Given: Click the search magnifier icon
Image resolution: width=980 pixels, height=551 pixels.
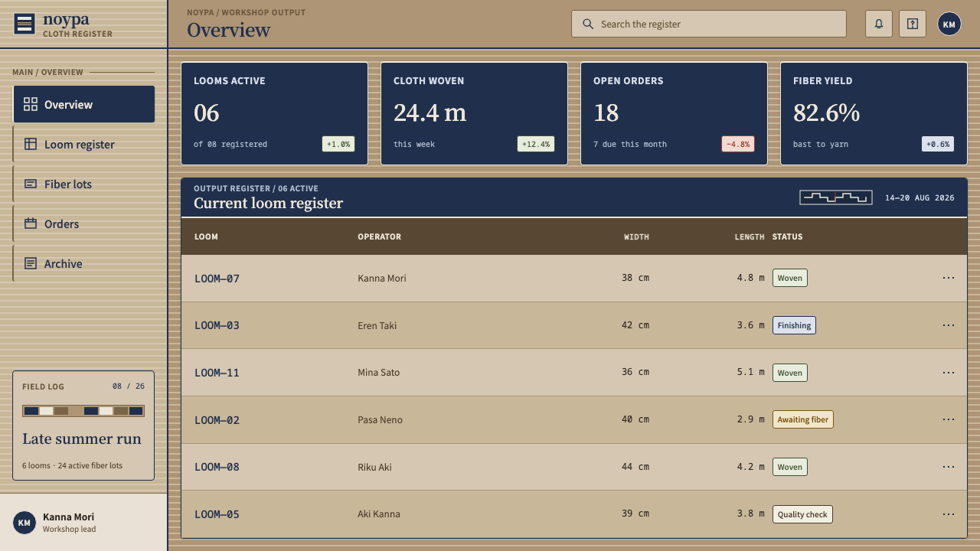Looking at the screenshot, I should 588,24.
